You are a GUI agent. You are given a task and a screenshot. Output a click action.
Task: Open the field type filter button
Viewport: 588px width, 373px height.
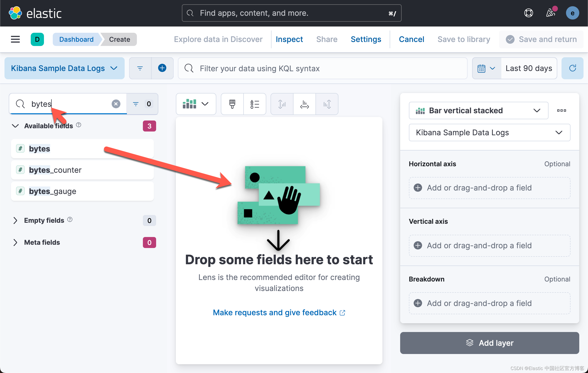(x=142, y=104)
